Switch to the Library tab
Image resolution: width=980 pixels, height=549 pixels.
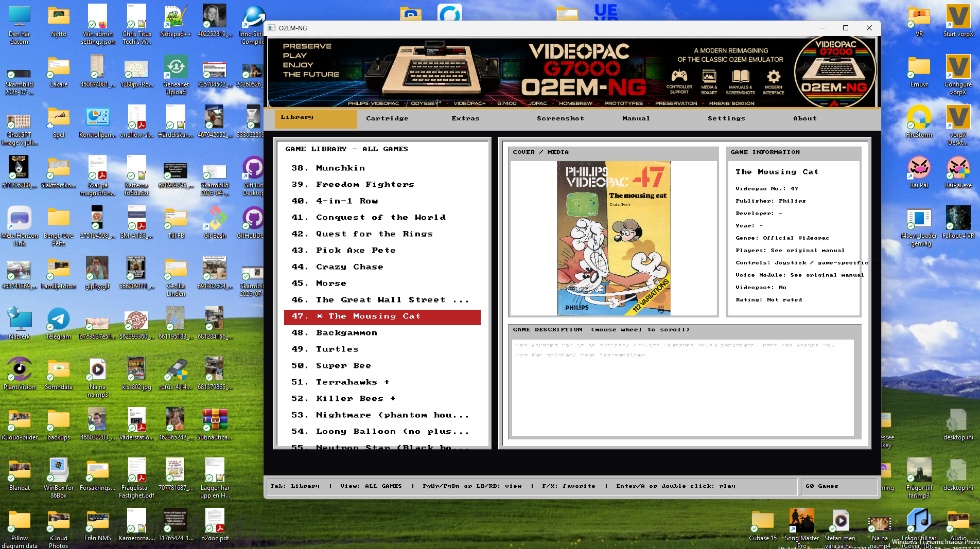316,118
